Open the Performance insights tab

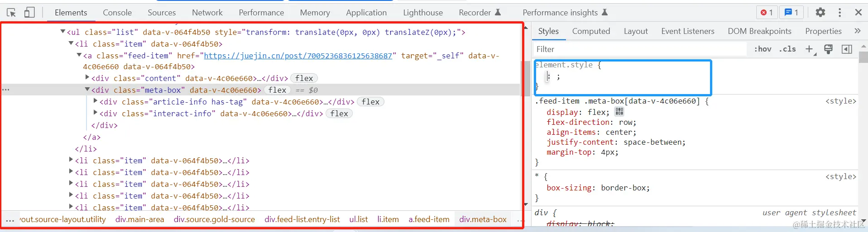coord(565,13)
